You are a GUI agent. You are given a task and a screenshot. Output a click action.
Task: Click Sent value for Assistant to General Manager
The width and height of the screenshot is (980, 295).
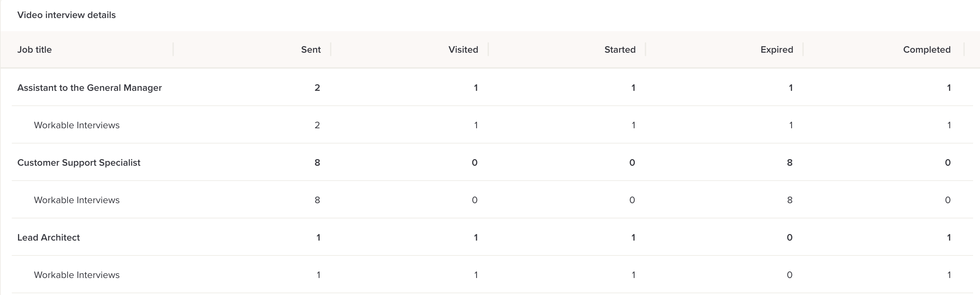click(x=317, y=88)
